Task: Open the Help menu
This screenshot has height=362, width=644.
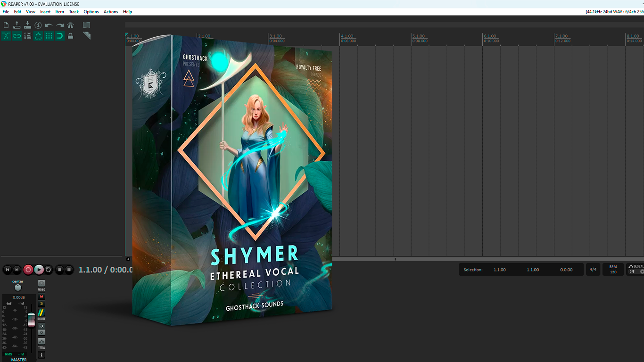Action: point(127,12)
